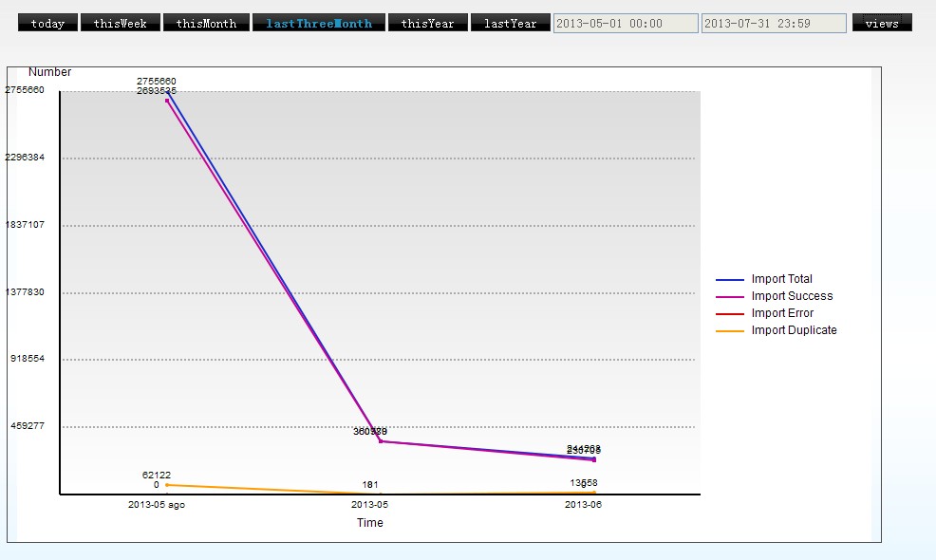Click the 62122 Import Duplicate data point
Viewport: 936px width, 560px height.
tap(167, 485)
